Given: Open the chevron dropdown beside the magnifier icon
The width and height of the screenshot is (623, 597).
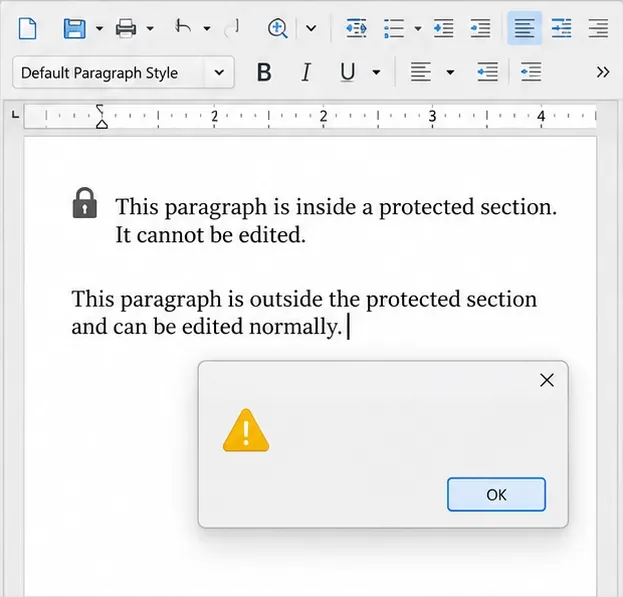Looking at the screenshot, I should click(x=311, y=29).
